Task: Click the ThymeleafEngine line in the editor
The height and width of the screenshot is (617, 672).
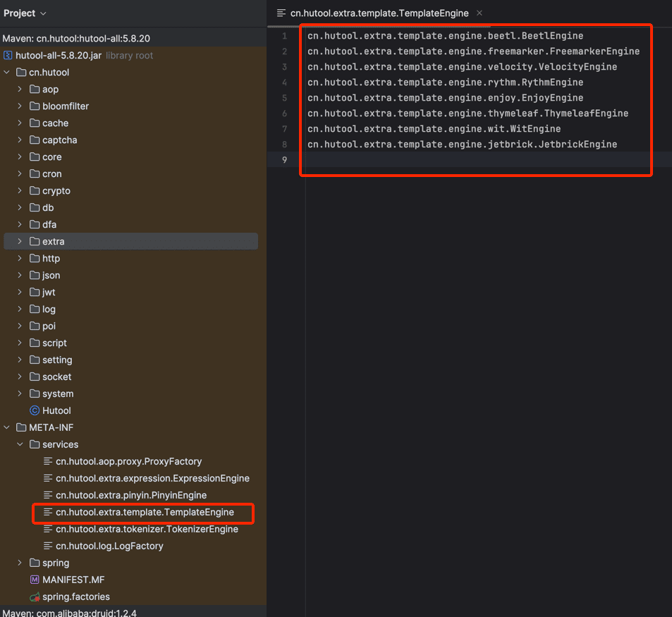Action: coord(468,113)
